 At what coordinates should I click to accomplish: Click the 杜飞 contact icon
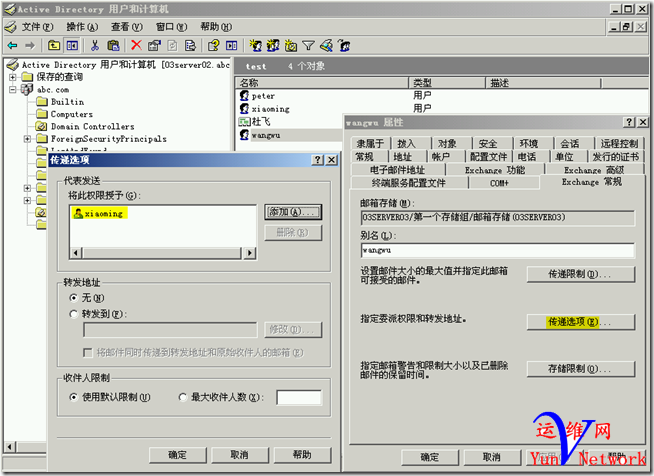(244, 122)
